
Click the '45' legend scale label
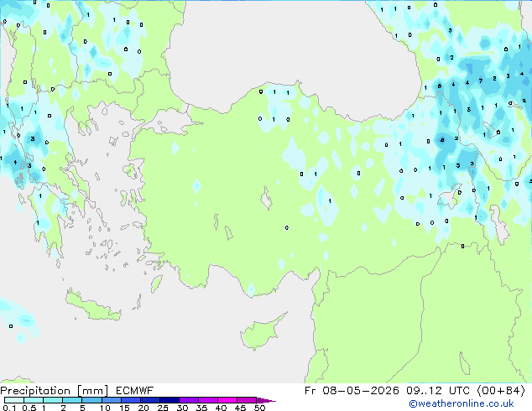[x=240, y=408]
